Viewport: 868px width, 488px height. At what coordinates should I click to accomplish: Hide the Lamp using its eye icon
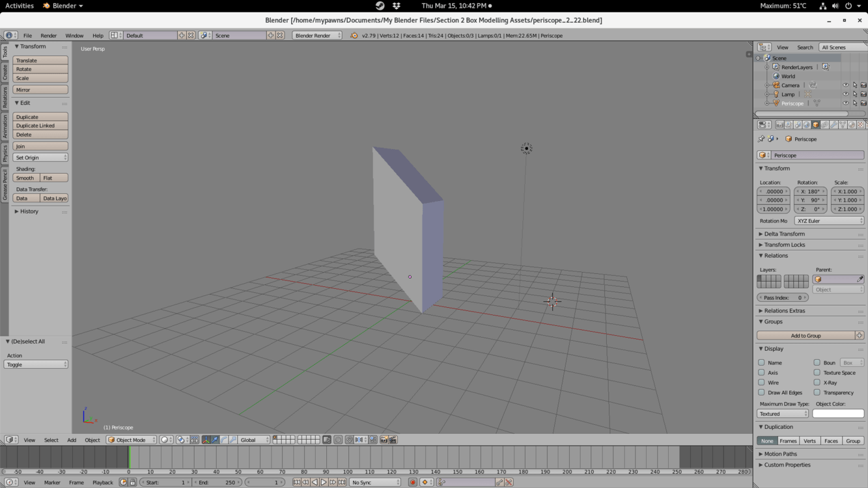pos(845,94)
